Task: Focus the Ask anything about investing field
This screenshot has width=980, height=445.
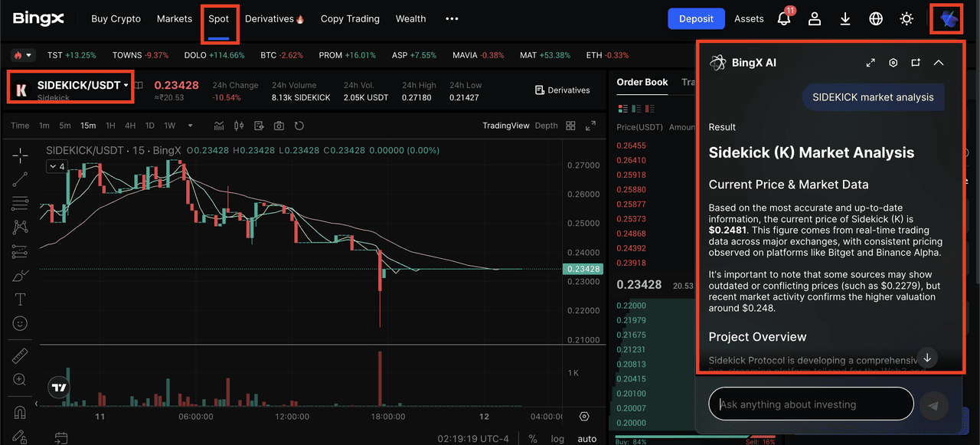Action: 812,404
